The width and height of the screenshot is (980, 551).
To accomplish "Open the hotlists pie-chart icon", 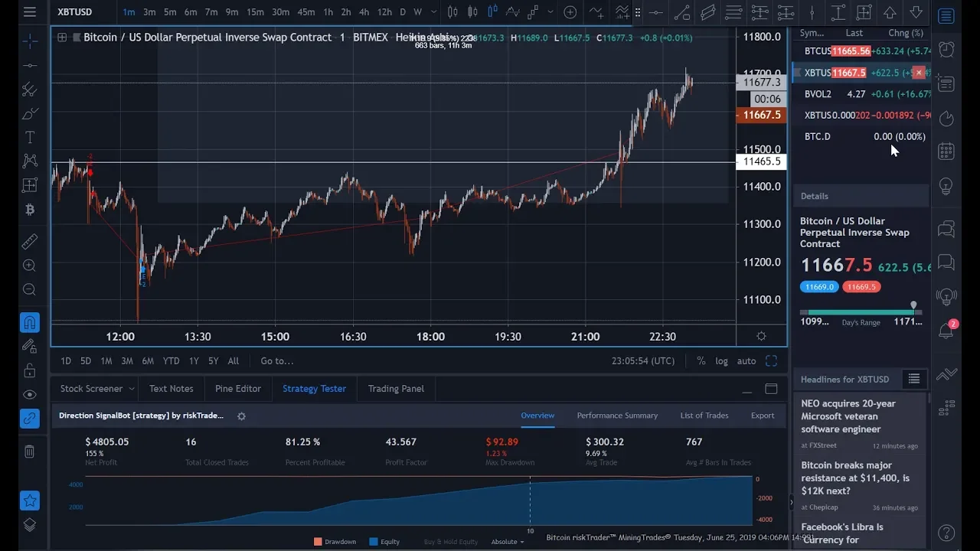I will 946,118.
